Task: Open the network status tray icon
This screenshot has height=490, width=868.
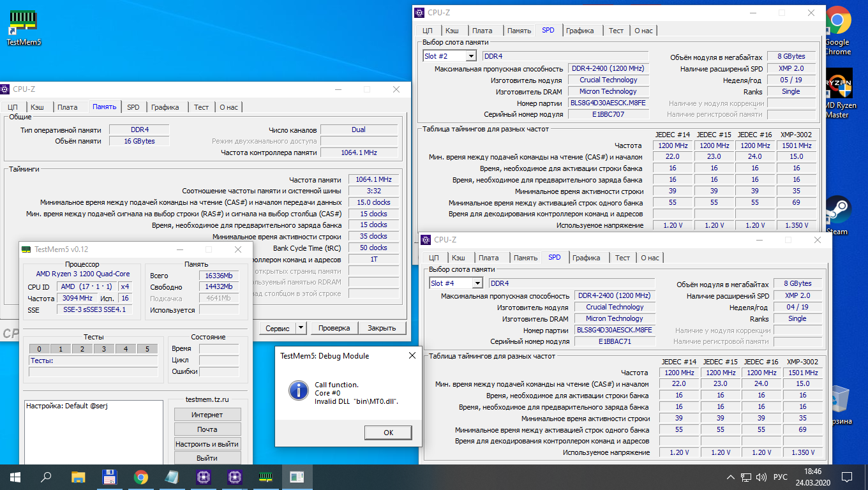Action: 745,477
